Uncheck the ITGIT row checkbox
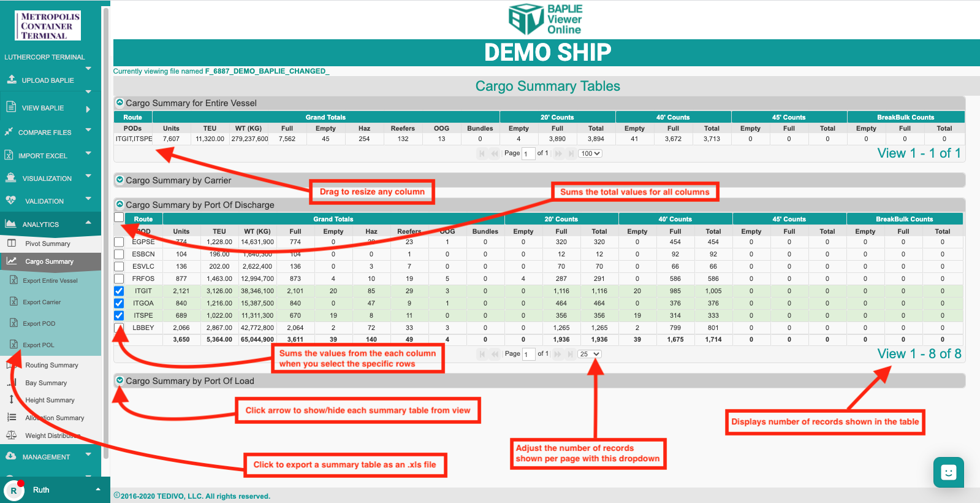 [119, 291]
